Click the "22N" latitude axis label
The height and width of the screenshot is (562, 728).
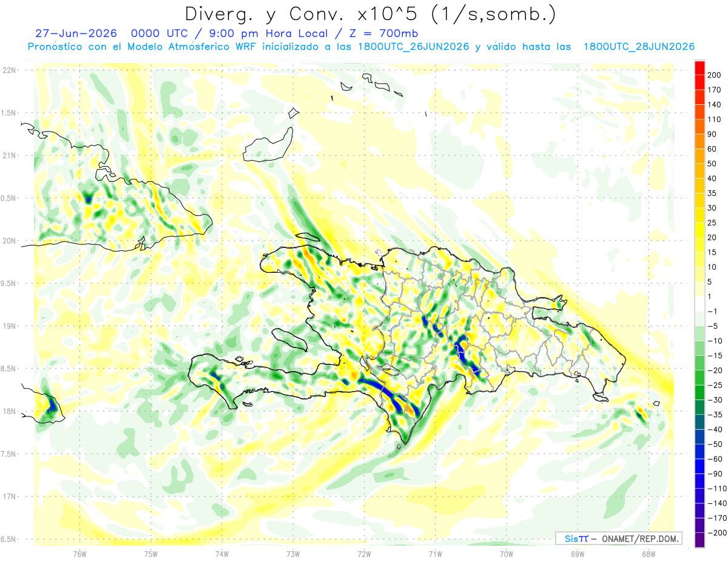pyautogui.click(x=8, y=70)
